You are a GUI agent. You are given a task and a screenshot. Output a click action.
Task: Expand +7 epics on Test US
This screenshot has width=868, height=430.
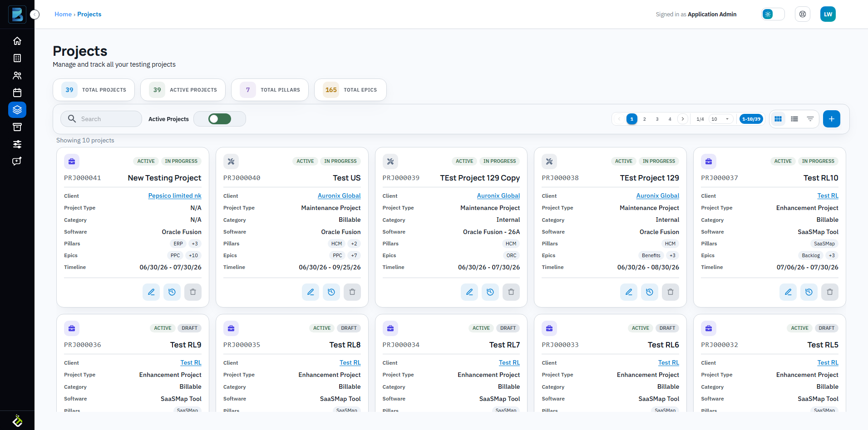[x=354, y=255]
